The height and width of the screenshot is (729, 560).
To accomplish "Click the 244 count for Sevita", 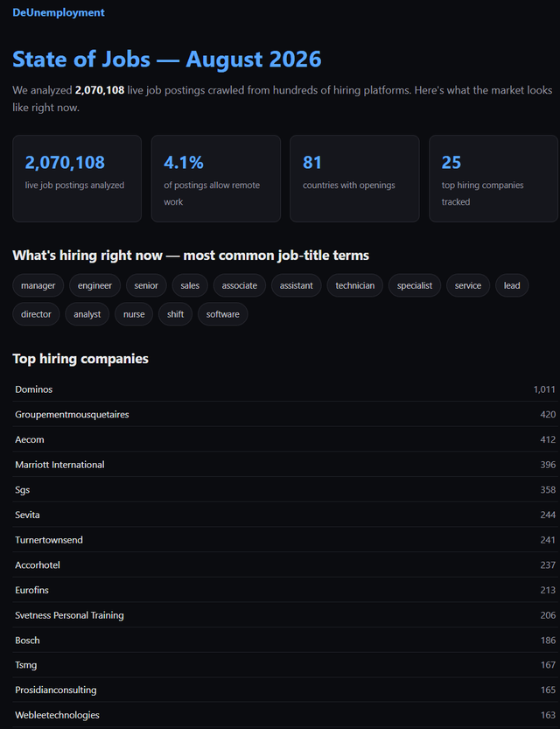I will (x=548, y=515).
